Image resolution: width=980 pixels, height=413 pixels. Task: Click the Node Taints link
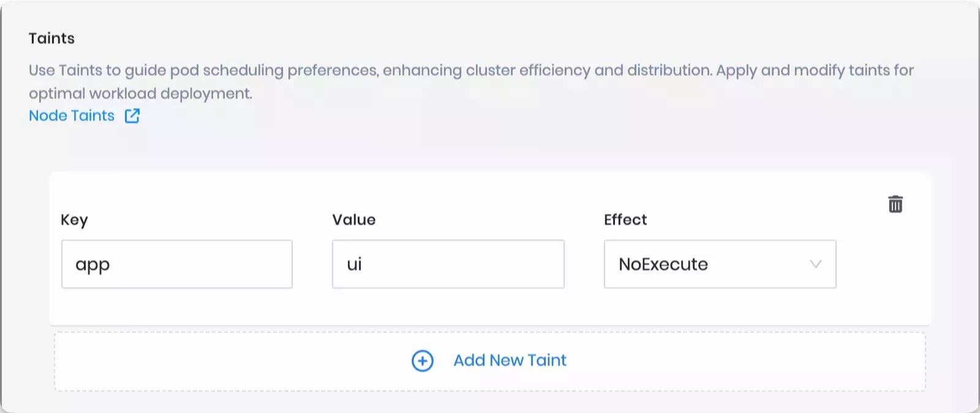pos(71,115)
